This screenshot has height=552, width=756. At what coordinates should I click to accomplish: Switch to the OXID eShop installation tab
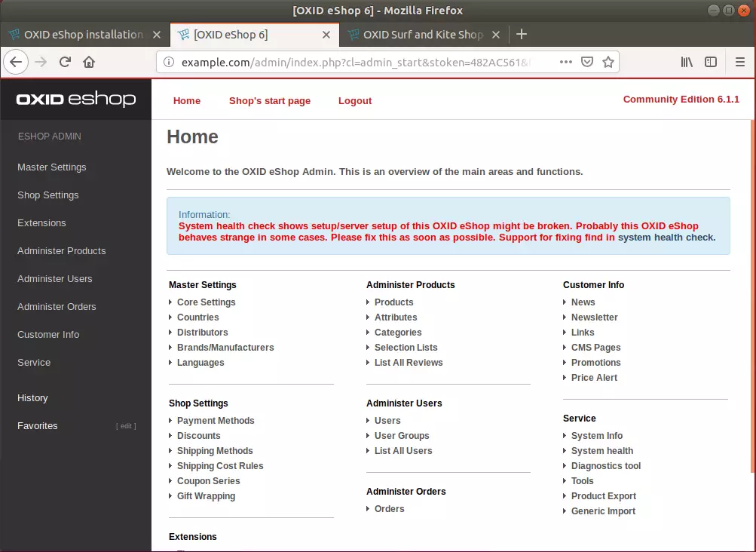pos(84,35)
